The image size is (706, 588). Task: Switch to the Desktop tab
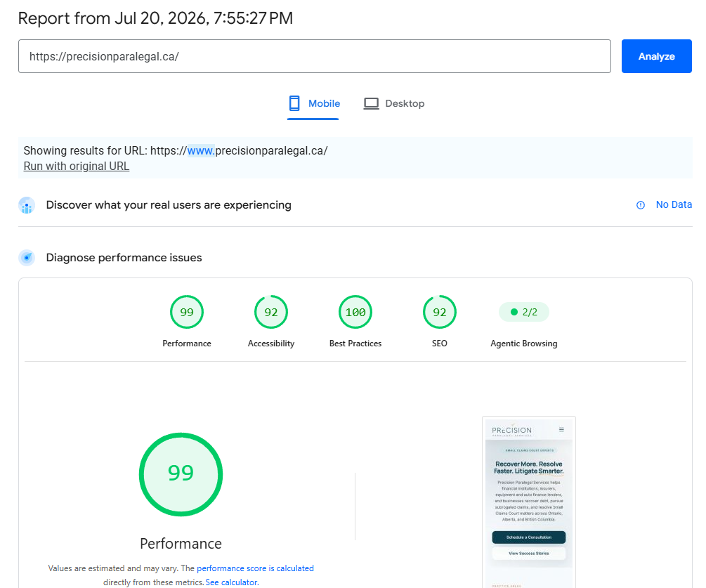point(394,104)
